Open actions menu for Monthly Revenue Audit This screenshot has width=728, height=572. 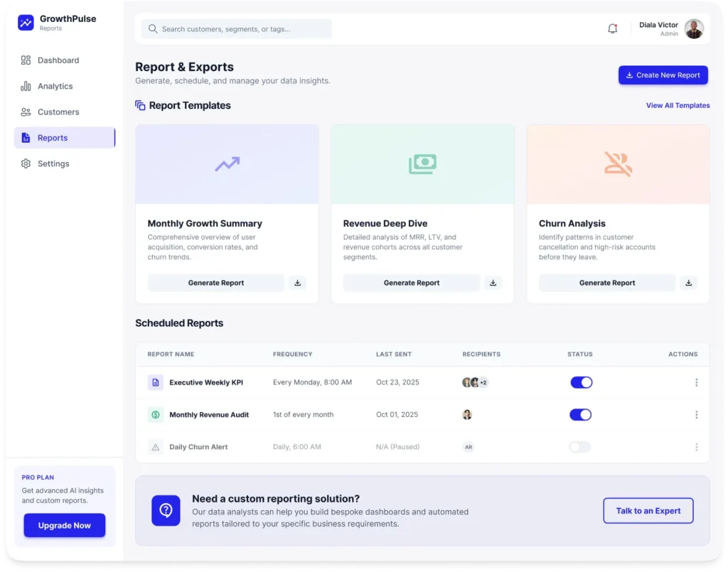(x=697, y=414)
